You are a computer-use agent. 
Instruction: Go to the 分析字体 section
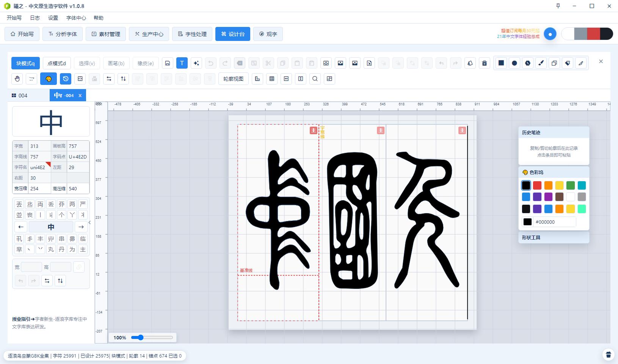click(63, 34)
